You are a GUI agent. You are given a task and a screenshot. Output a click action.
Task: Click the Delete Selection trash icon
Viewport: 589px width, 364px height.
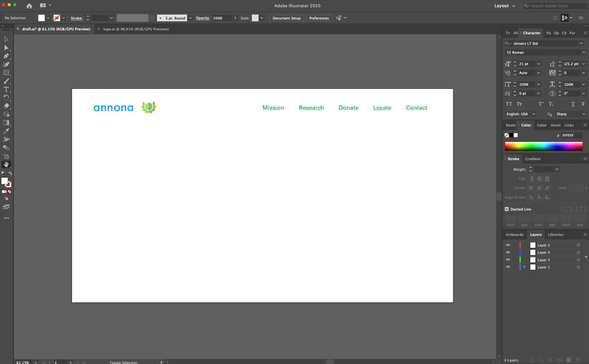(578, 360)
